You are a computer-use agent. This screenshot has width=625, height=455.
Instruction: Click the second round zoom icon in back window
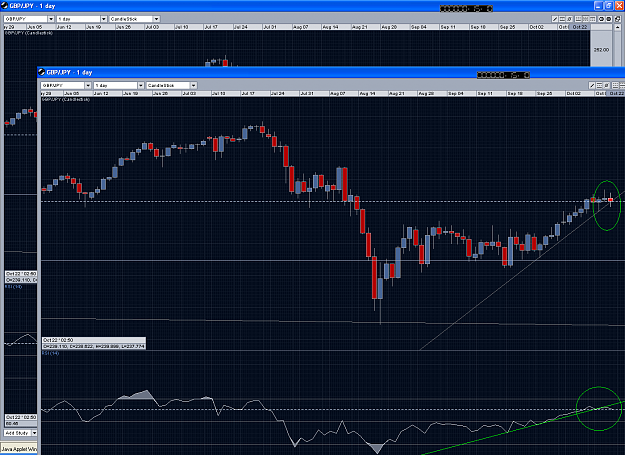(x=609, y=19)
